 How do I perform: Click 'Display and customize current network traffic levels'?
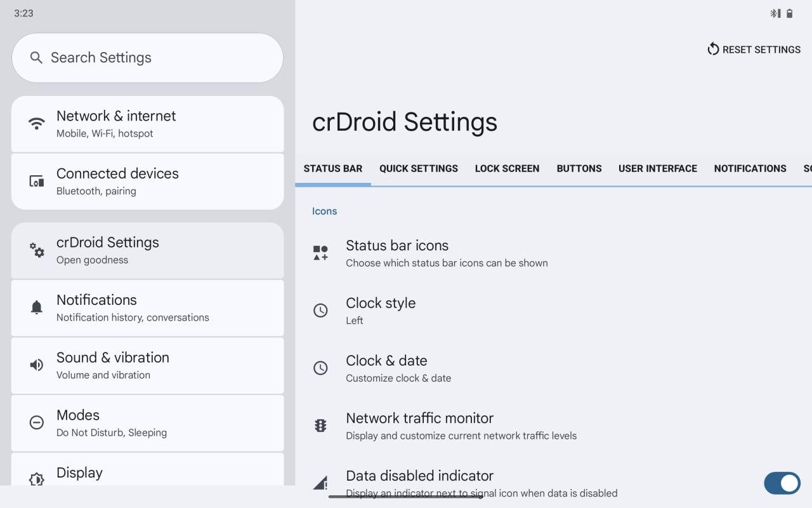click(461, 436)
